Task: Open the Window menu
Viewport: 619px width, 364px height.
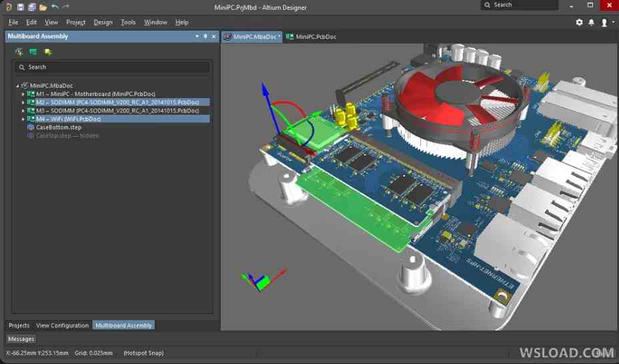Action: pos(155,23)
